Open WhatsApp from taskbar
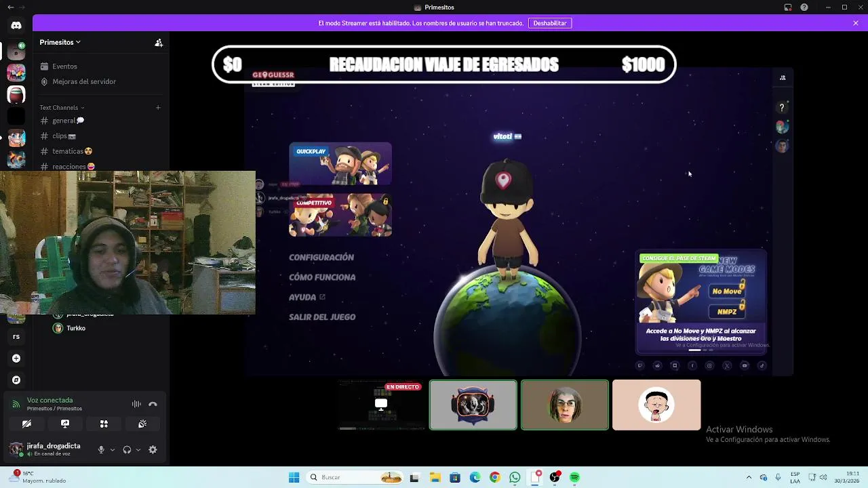This screenshot has width=868, height=488. (x=515, y=477)
